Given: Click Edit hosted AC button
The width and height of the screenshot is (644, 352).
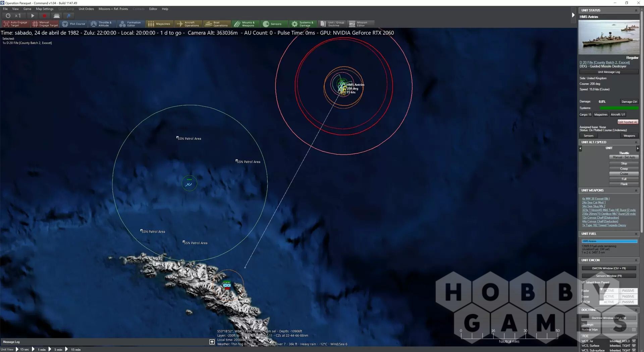Looking at the screenshot, I should coord(628,122).
